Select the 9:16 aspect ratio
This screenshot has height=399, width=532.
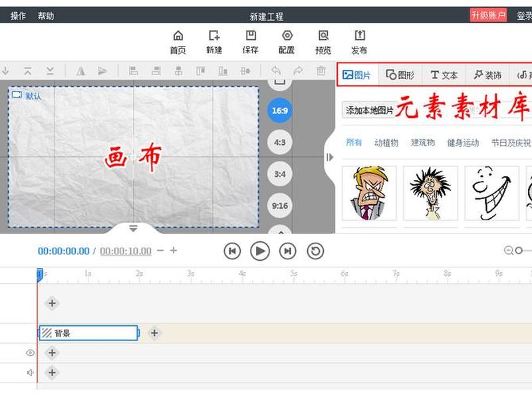coord(280,206)
